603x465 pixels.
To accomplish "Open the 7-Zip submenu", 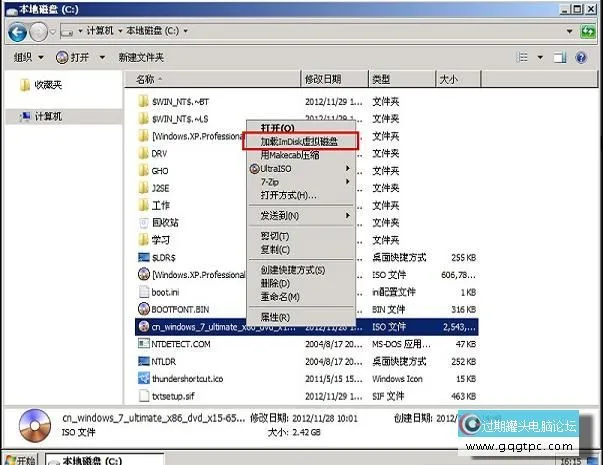I will tap(301, 182).
